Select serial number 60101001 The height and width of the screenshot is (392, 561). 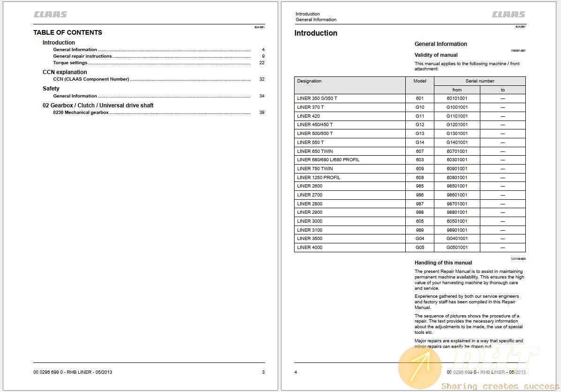click(457, 98)
